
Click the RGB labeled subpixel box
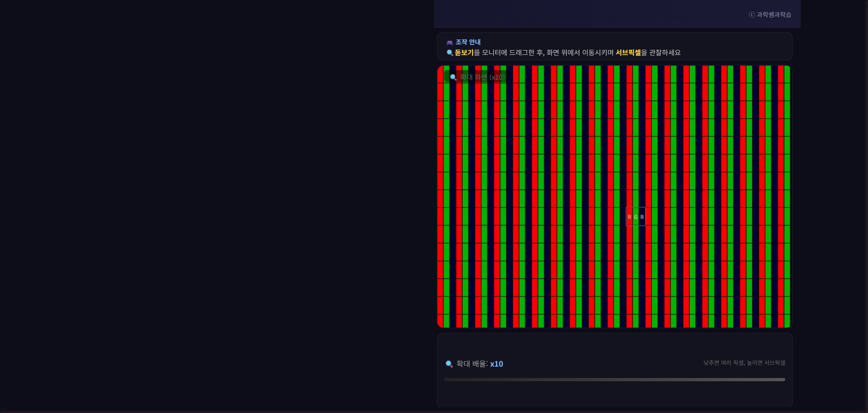[x=635, y=217]
